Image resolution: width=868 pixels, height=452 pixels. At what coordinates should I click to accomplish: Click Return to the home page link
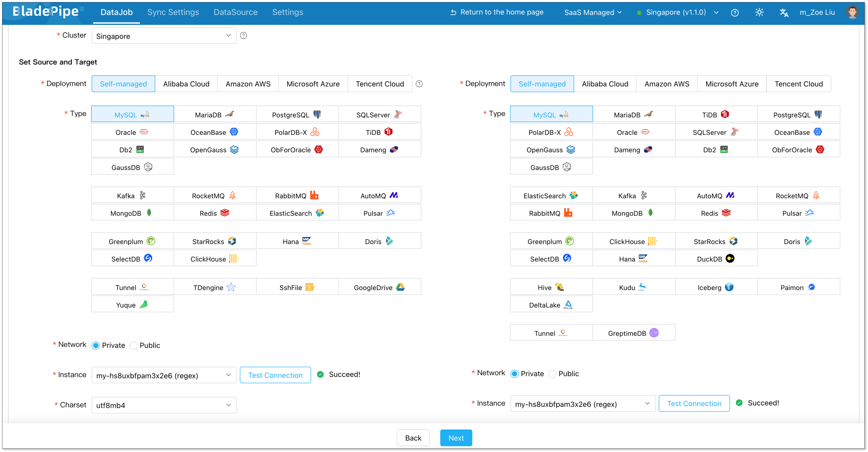click(497, 12)
